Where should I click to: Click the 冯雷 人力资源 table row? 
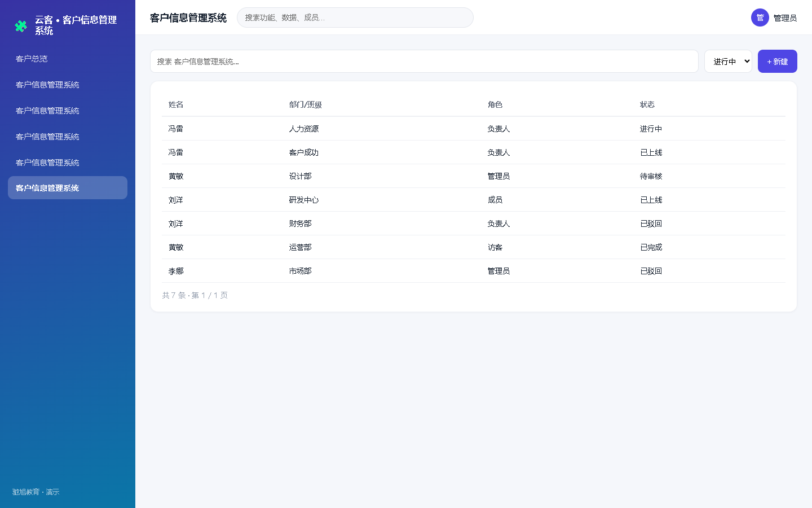[x=474, y=129]
